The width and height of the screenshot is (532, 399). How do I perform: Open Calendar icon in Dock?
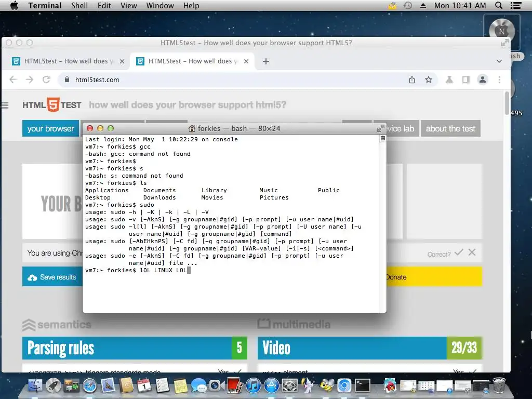(144, 385)
